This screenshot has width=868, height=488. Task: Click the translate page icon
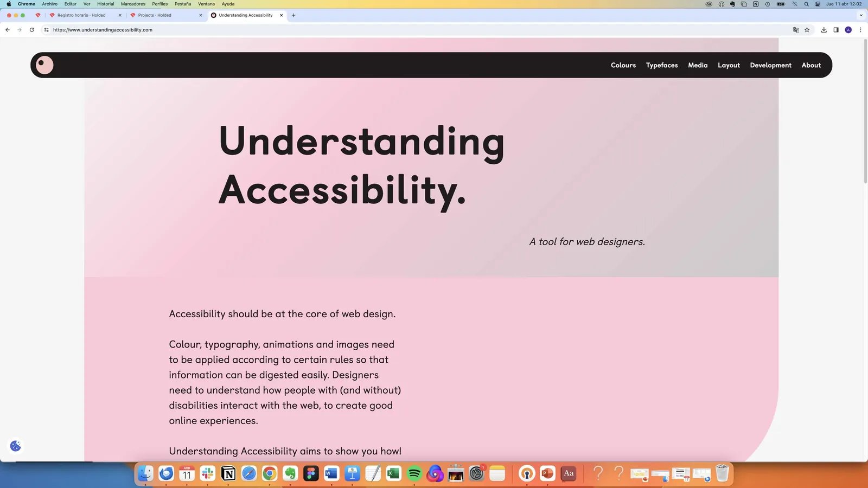coord(796,30)
